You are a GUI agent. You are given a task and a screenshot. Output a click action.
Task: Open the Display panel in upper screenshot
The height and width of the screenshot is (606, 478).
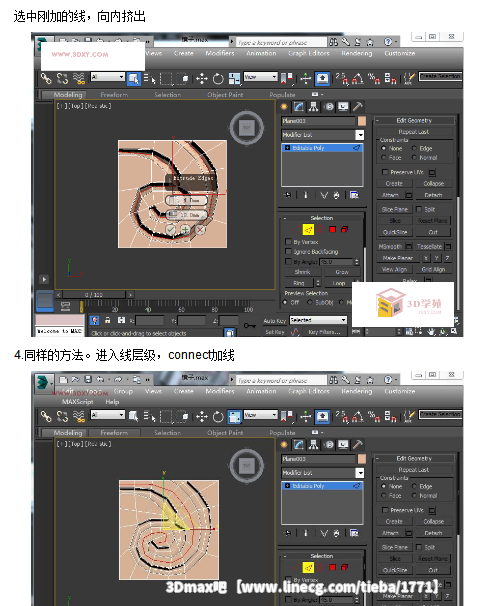[x=343, y=107]
